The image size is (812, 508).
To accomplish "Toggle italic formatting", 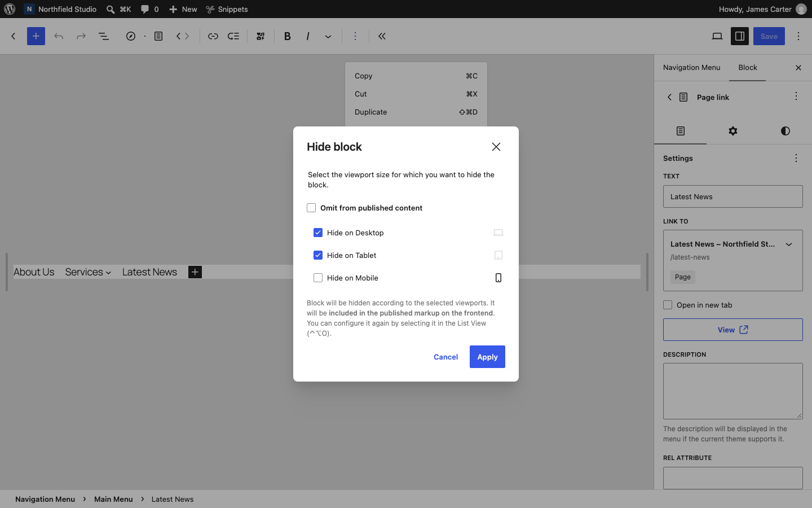I will pos(308,36).
